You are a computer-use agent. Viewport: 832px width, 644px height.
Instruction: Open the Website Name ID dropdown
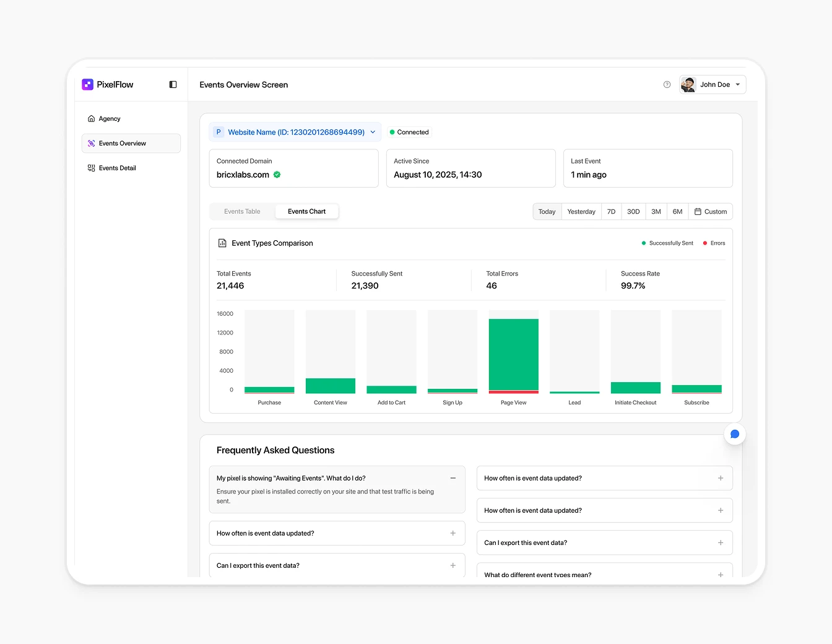click(x=373, y=132)
